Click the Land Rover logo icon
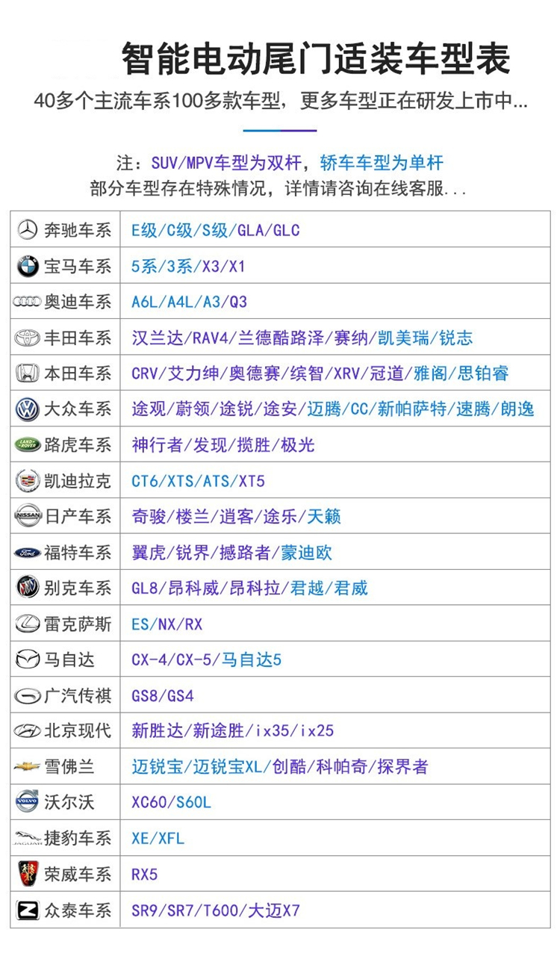 click(x=28, y=445)
